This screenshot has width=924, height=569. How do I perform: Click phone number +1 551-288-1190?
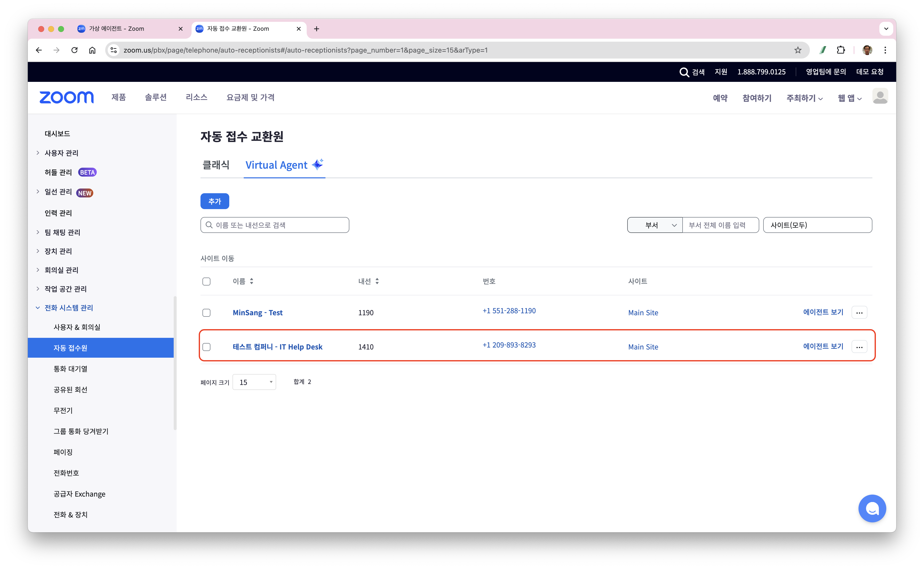pyautogui.click(x=509, y=311)
